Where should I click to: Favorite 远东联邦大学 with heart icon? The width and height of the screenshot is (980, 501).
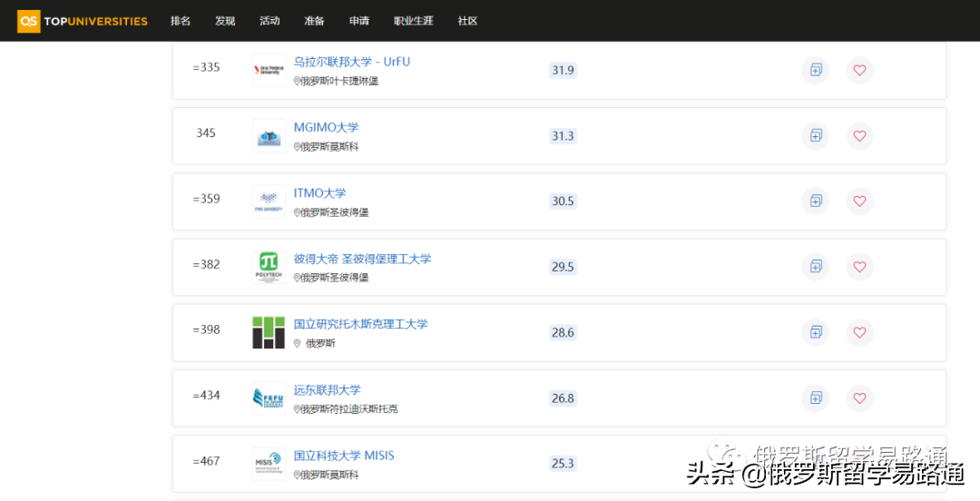pos(860,398)
